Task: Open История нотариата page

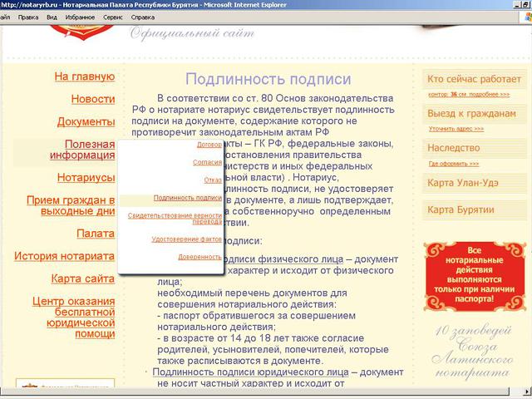Action: point(65,256)
